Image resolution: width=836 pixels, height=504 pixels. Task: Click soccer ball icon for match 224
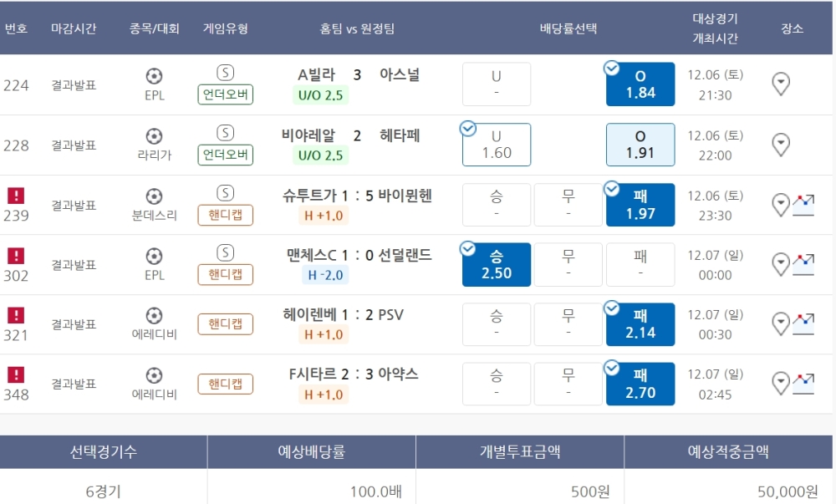click(x=154, y=76)
